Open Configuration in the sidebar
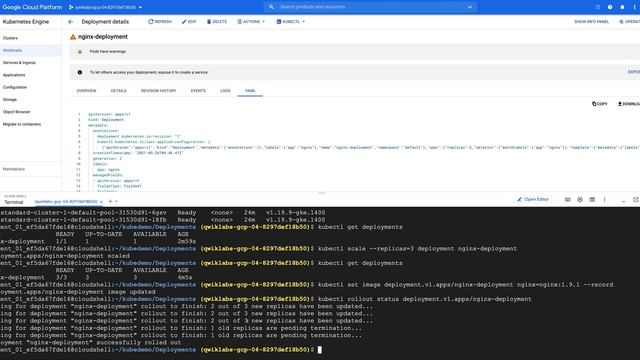640x360 pixels. [15, 87]
